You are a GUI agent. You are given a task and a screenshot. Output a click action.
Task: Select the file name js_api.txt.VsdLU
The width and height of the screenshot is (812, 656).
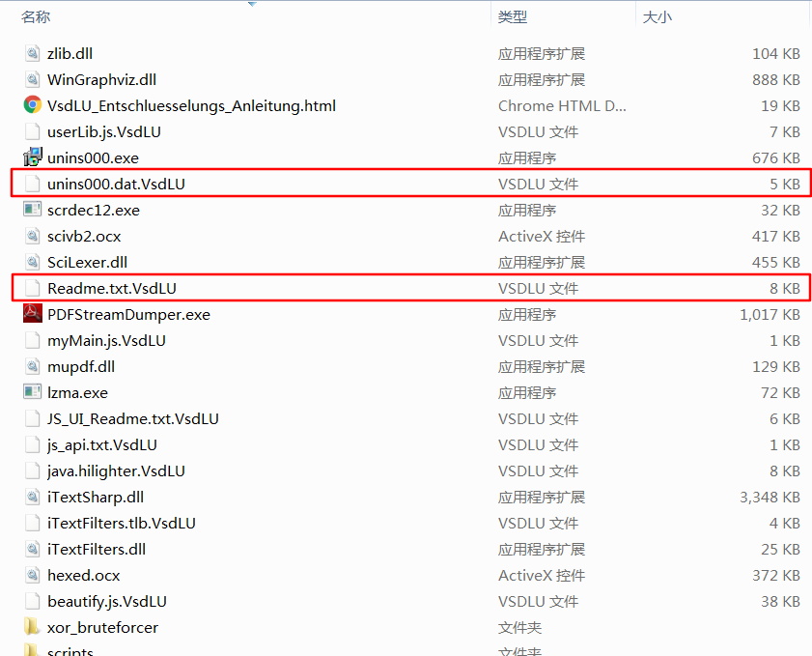pyautogui.click(x=102, y=445)
